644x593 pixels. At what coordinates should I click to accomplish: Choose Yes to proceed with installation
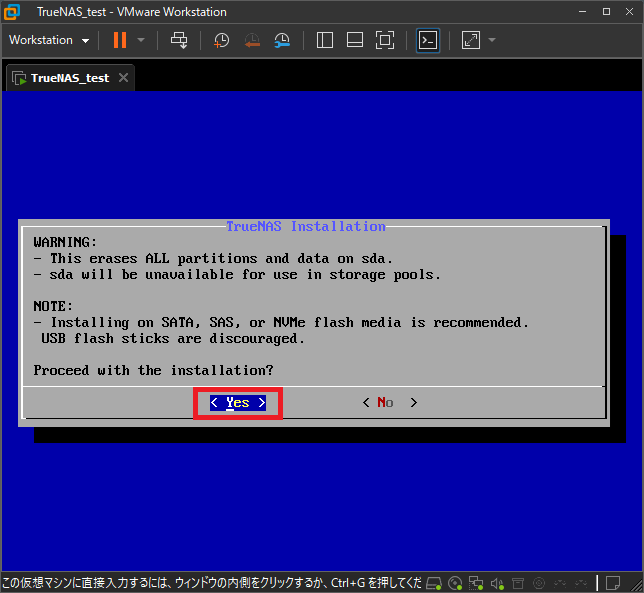238,403
